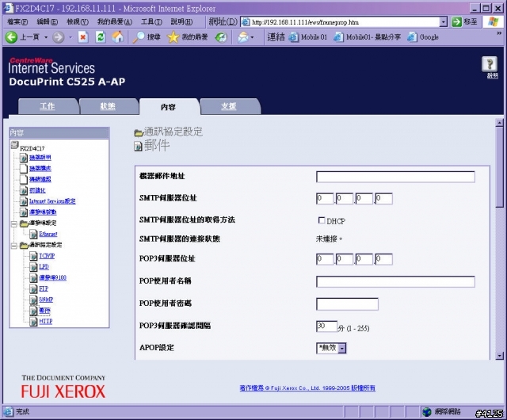Toggle the DHCP checkbox

(322, 220)
